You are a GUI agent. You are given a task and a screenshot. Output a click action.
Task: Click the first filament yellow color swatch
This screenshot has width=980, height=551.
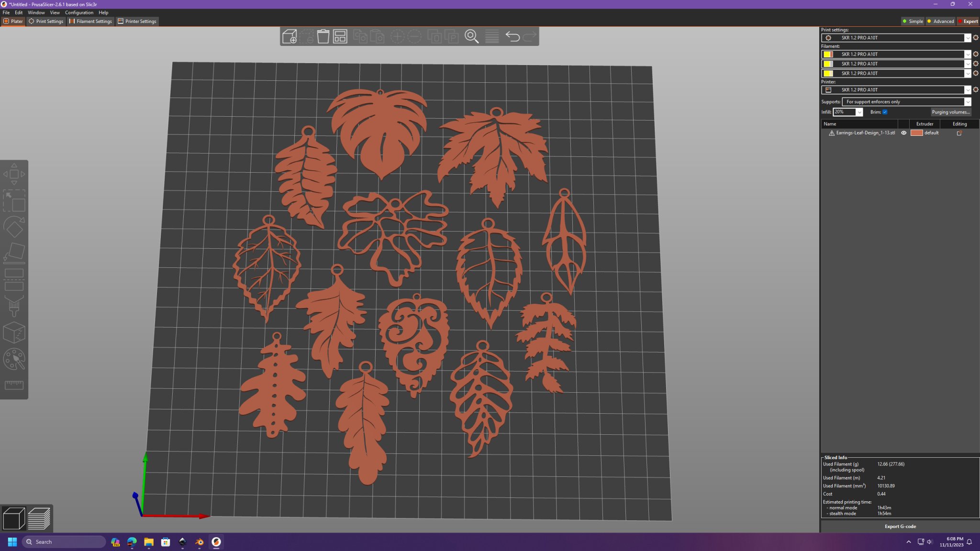click(x=828, y=54)
